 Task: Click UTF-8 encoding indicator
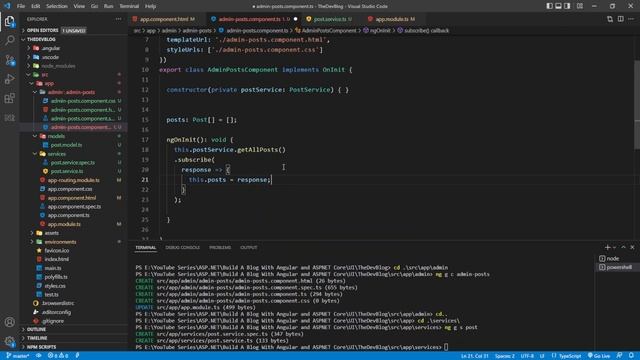coord(527,356)
